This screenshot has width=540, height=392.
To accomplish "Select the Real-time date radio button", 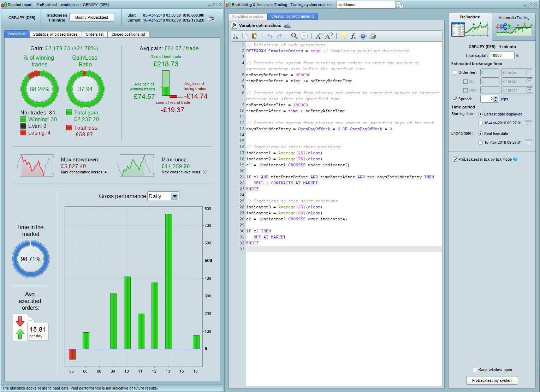I will tap(480, 134).
